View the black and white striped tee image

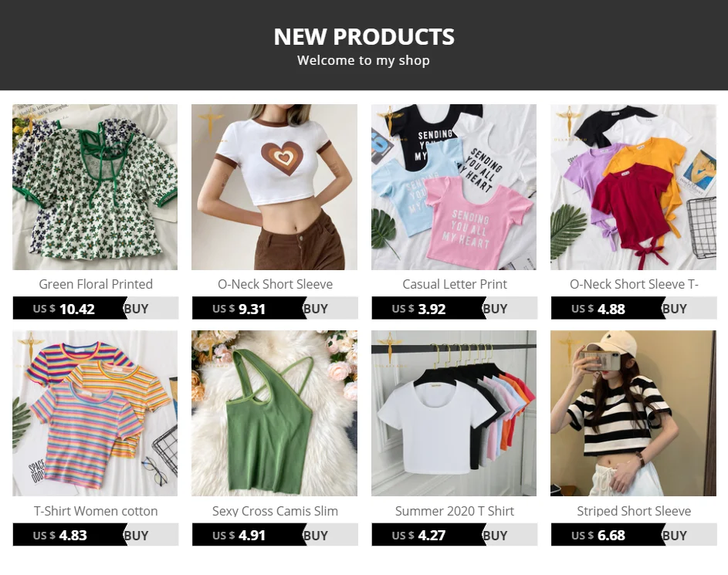633,414
